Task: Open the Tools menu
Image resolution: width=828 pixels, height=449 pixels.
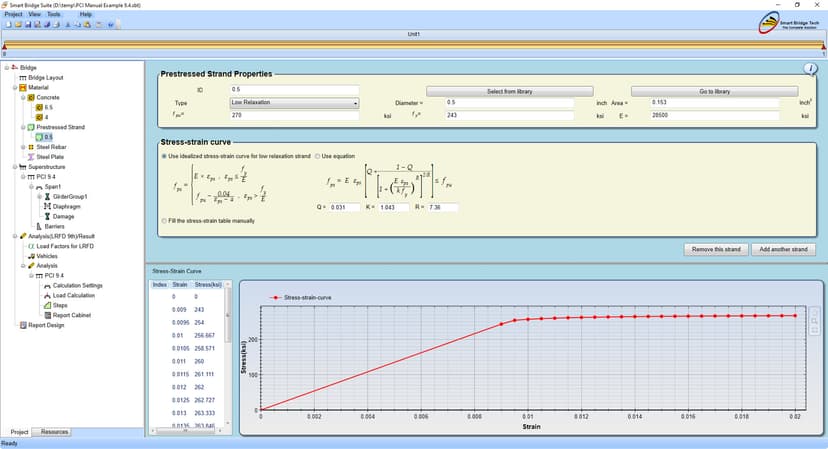Action: 54,14
